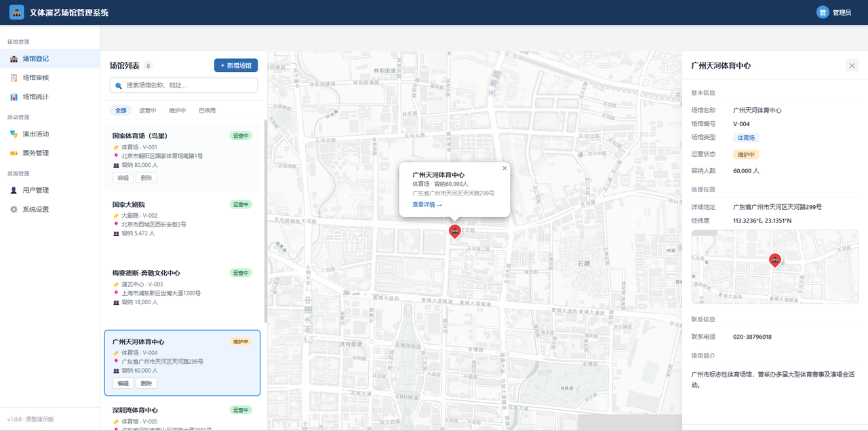Select the 全部 filter tab
This screenshot has width=868, height=431.
121,110
